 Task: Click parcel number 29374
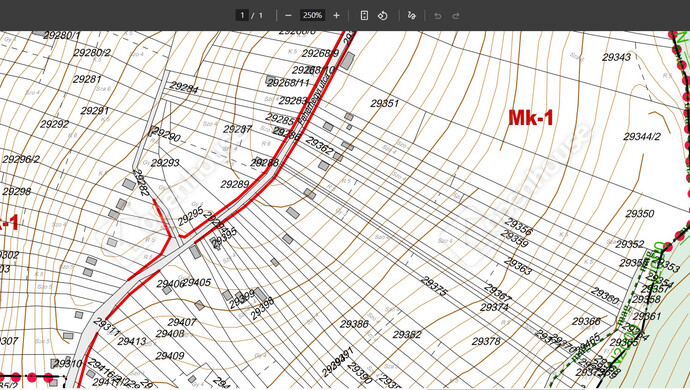(495, 307)
